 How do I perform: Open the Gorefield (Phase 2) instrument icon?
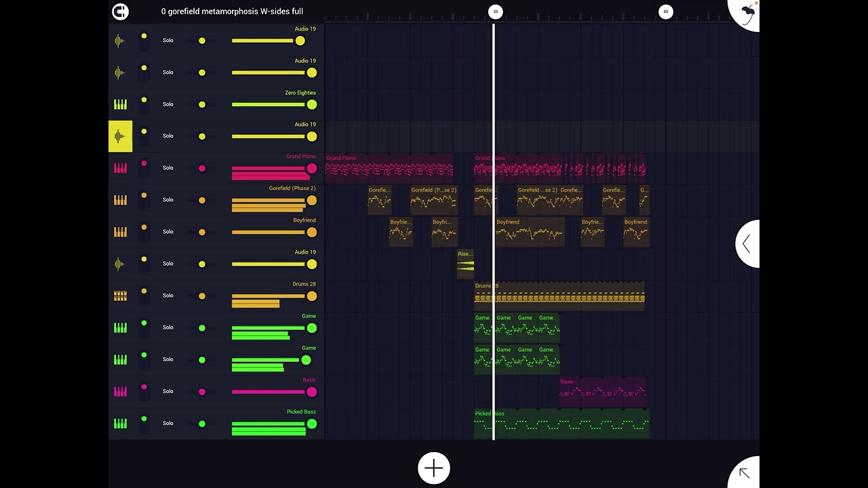pos(120,200)
